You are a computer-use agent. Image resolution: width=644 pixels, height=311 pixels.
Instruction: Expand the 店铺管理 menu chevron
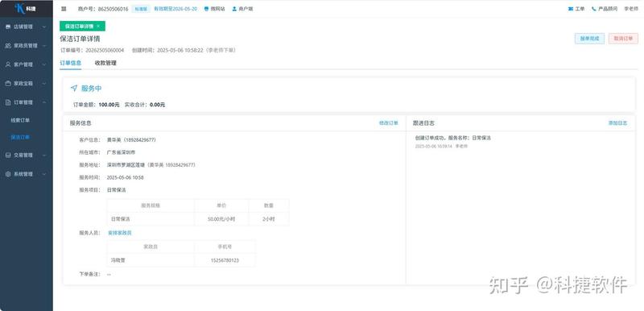[44, 27]
